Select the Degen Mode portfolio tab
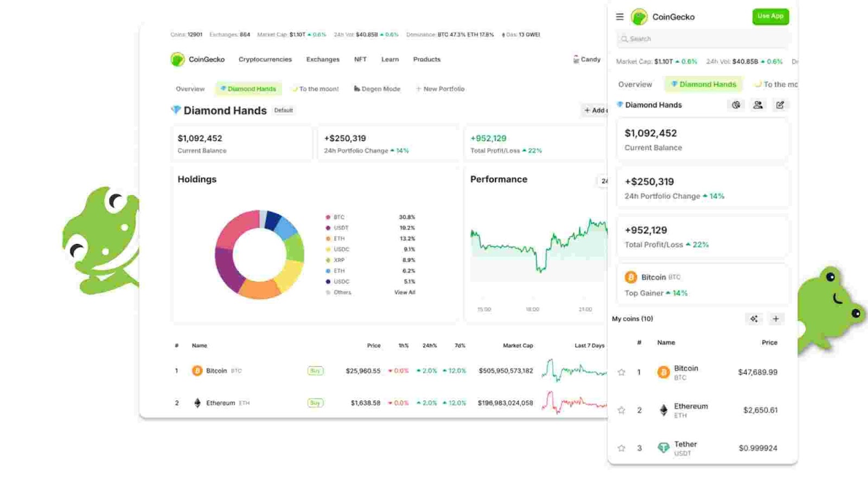The width and height of the screenshot is (868, 488). tap(377, 89)
